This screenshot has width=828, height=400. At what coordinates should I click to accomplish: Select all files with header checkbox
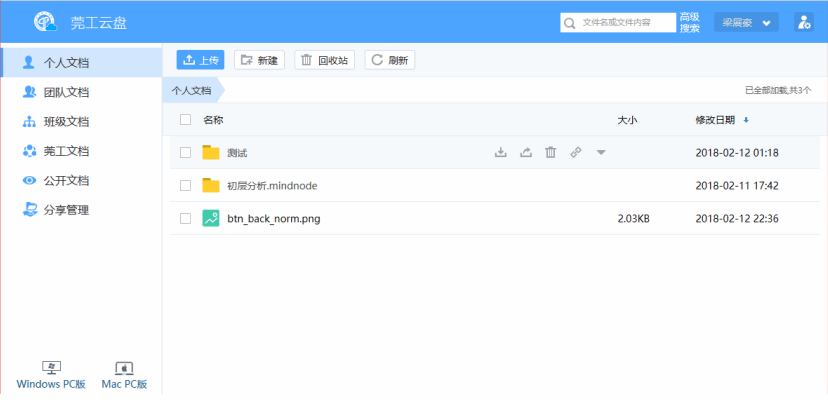coord(185,119)
